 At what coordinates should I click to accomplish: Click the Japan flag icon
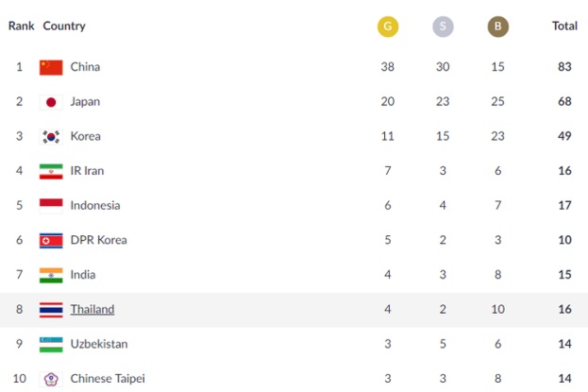tap(51, 102)
